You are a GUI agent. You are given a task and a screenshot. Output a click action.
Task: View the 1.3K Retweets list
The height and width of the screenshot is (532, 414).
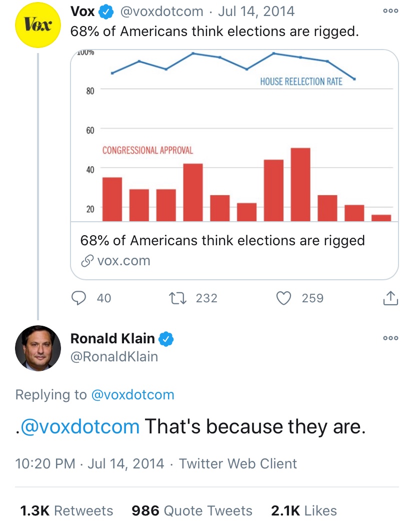[66, 510]
